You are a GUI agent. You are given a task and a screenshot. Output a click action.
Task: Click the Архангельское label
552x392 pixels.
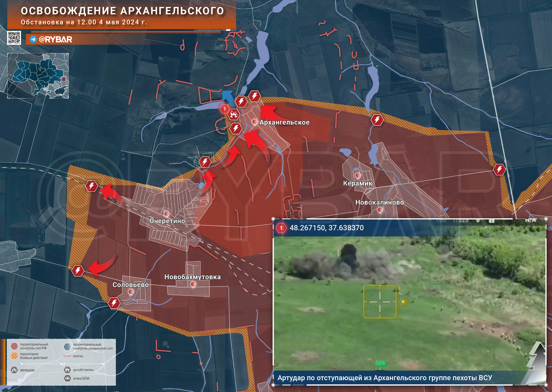(x=284, y=122)
